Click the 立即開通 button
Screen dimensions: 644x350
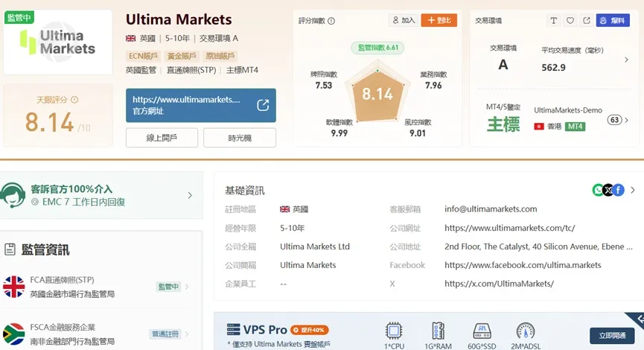(x=612, y=336)
